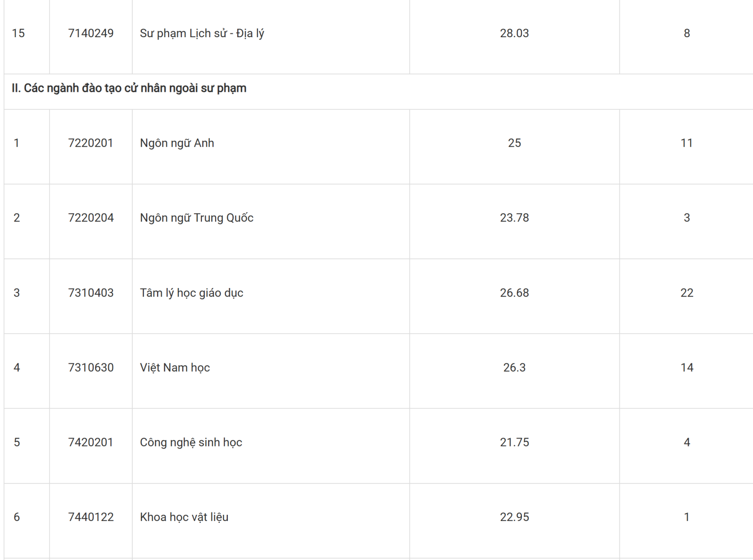
Task: Click major code 7140249
Action: (x=91, y=33)
